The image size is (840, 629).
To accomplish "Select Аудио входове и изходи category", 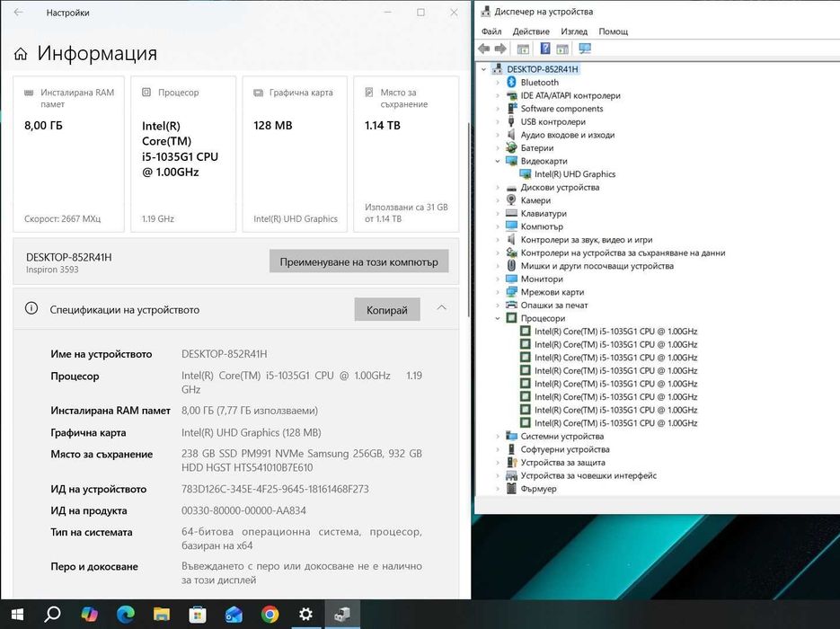I will 567,135.
